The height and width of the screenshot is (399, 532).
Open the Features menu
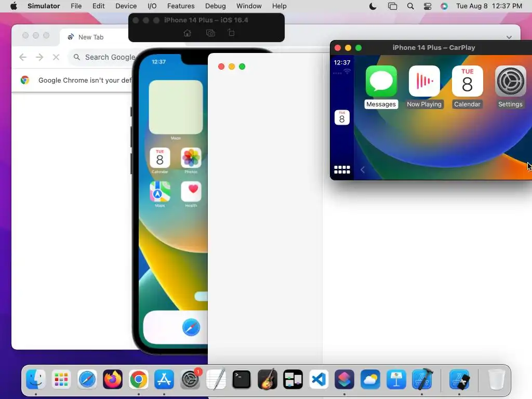tap(181, 6)
